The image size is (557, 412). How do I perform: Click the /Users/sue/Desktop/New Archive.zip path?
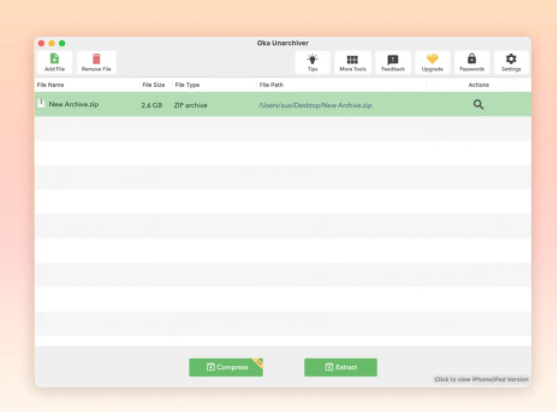coord(315,105)
